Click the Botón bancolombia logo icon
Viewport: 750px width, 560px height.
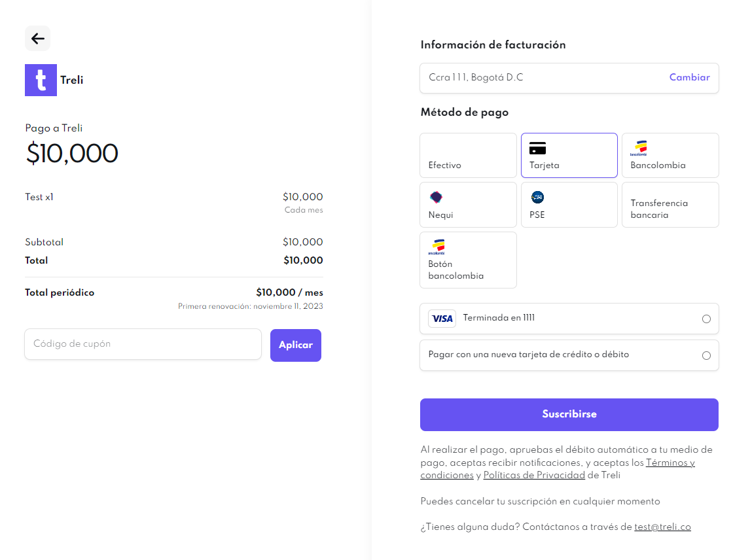click(437, 247)
